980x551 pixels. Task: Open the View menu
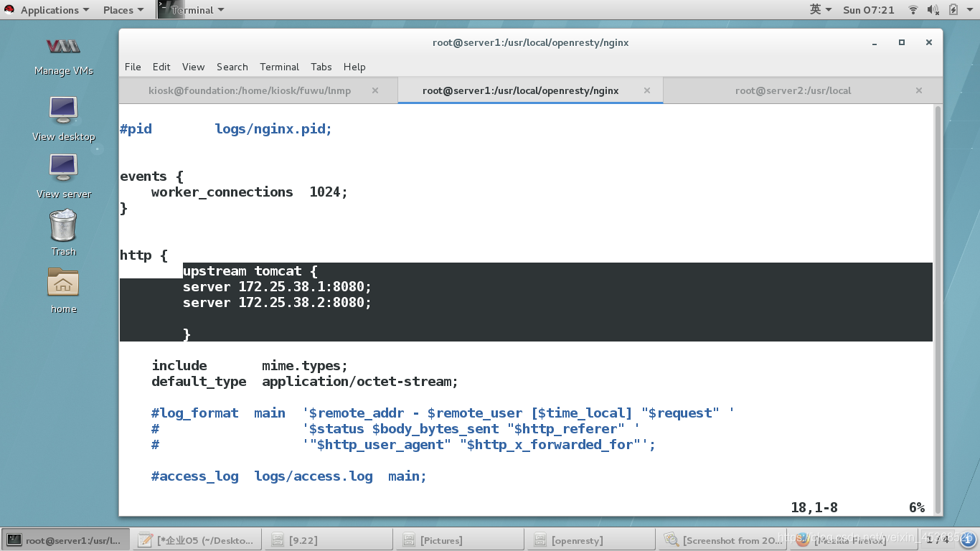pyautogui.click(x=193, y=67)
